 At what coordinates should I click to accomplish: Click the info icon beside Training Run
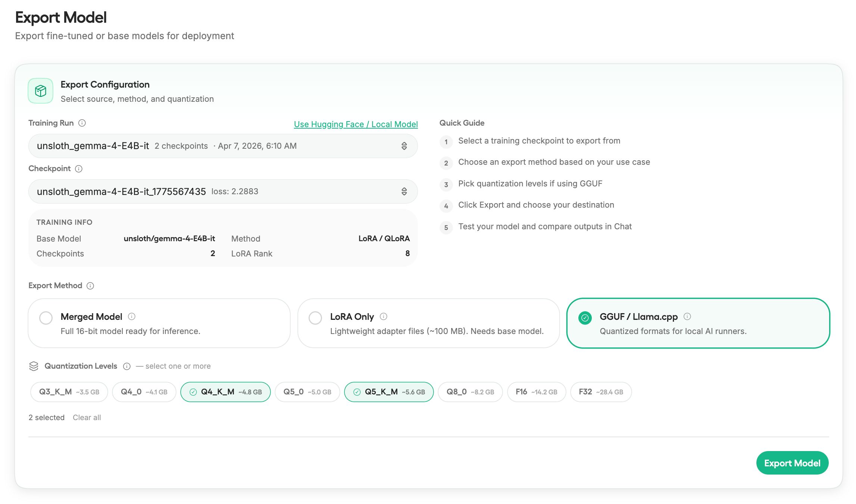(x=82, y=123)
